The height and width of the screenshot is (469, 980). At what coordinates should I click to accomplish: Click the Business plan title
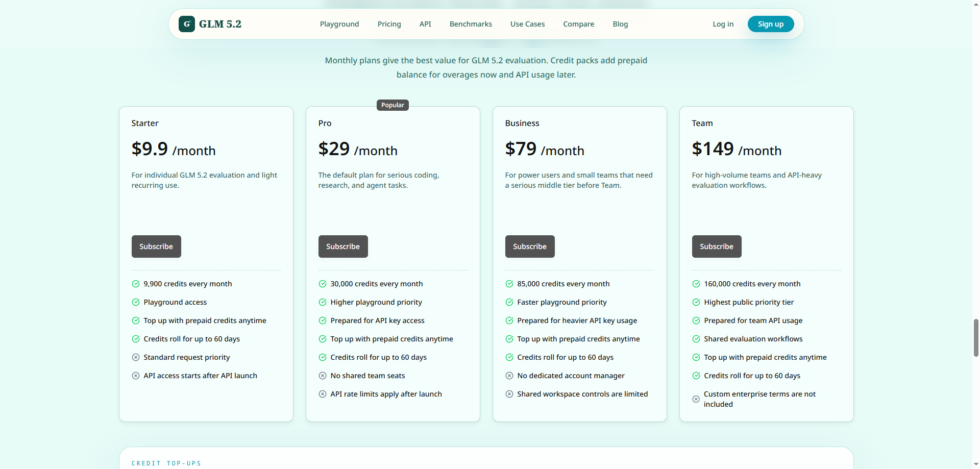[522, 123]
